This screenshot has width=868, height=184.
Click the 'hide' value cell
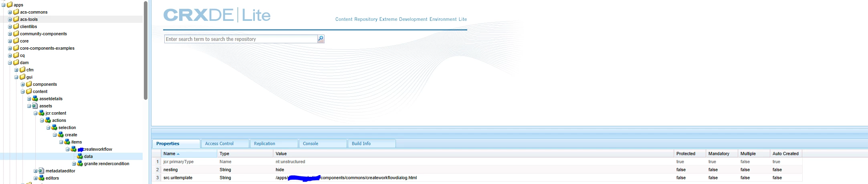pyautogui.click(x=280, y=170)
